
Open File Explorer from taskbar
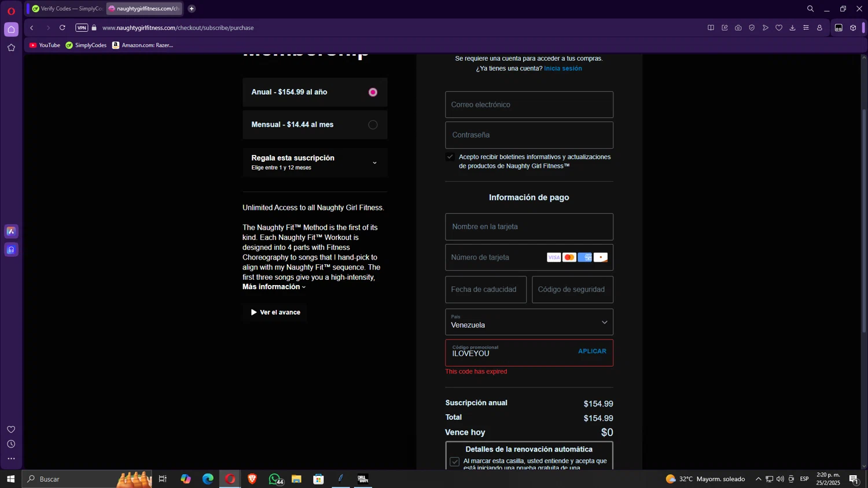pos(296,479)
